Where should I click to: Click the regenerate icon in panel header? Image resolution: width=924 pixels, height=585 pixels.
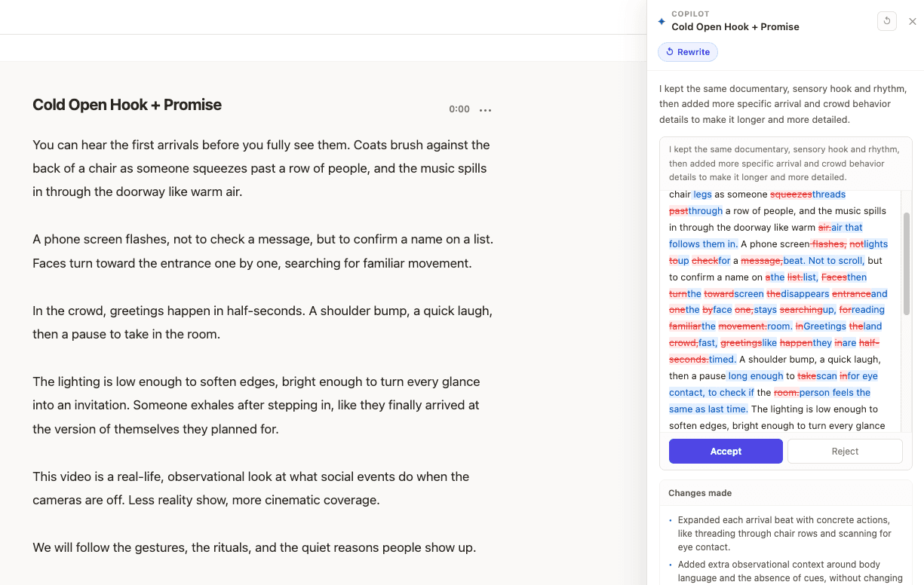point(887,21)
